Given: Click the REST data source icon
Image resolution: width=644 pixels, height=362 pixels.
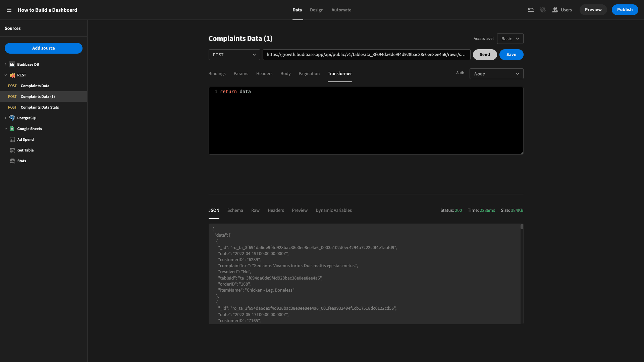Looking at the screenshot, I should pos(12,75).
